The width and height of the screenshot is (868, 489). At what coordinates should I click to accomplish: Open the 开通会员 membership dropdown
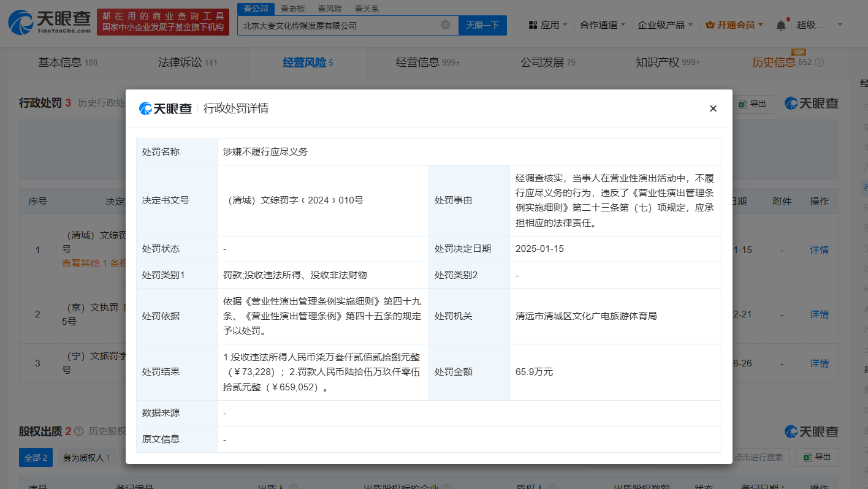[734, 25]
